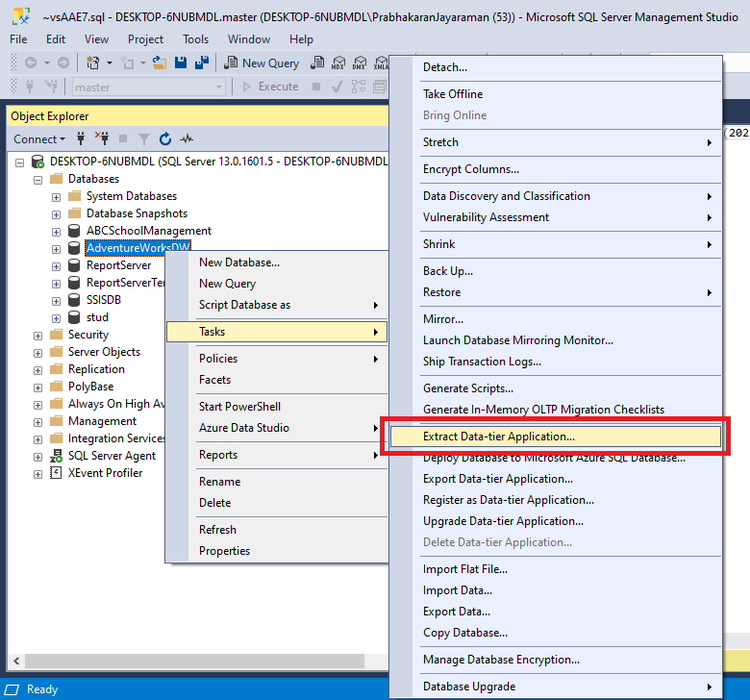This screenshot has width=750, height=700.
Task: Open the Tools menu
Action: (195, 39)
